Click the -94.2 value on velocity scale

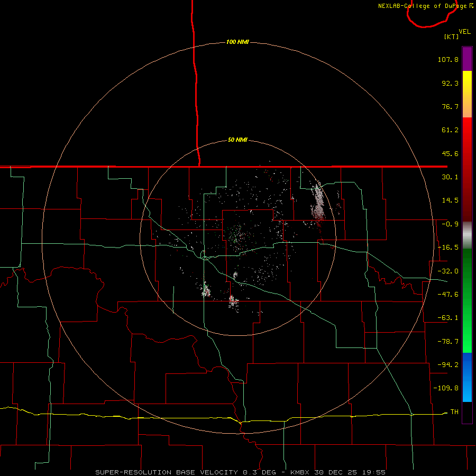pyautogui.click(x=448, y=365)
